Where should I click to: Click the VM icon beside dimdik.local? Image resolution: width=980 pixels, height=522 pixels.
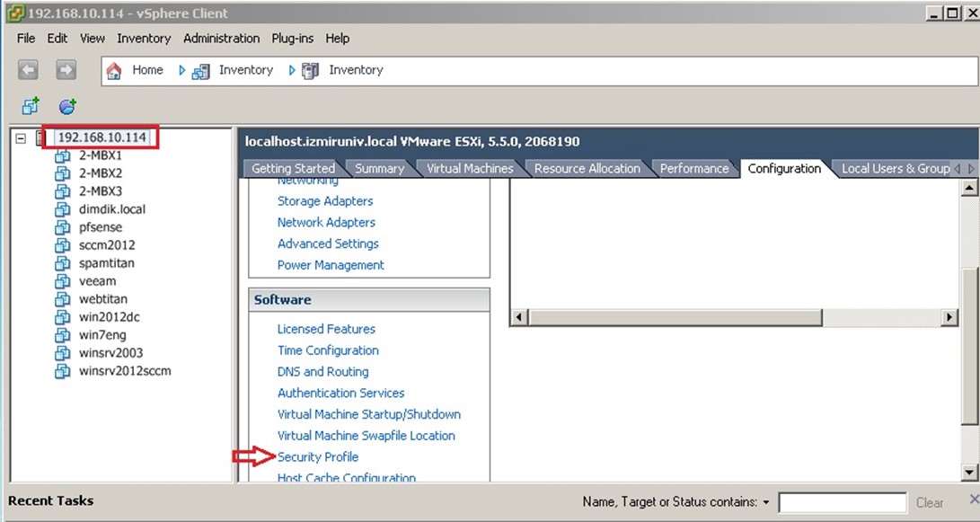tap(63, 209)
